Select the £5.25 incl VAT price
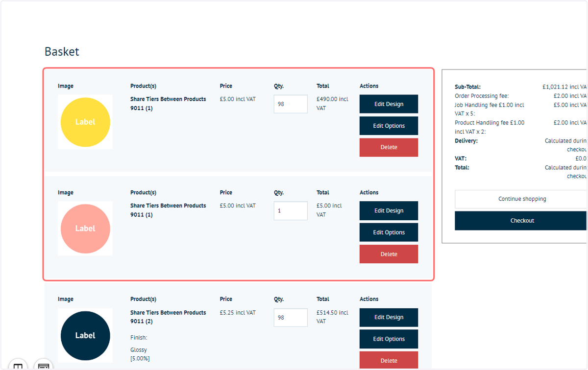This screenshot has width=588, height=370. click(x=238, y=313)
